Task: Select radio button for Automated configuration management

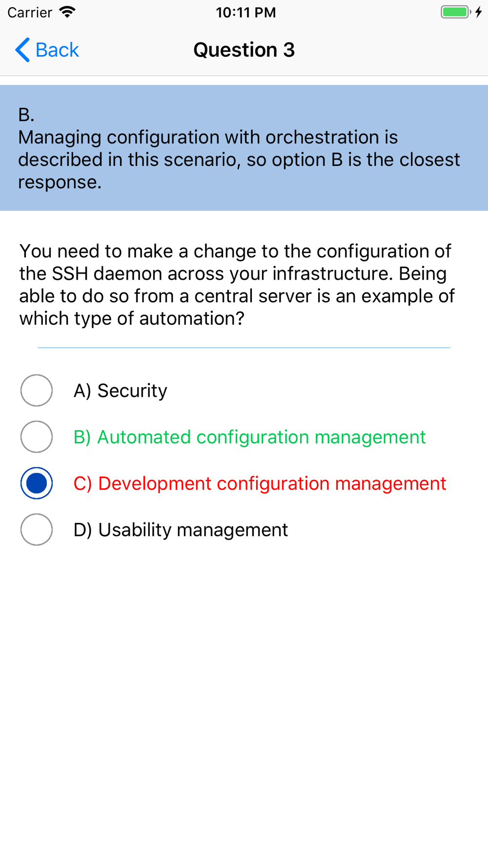Action: click(x=37, y=437)
